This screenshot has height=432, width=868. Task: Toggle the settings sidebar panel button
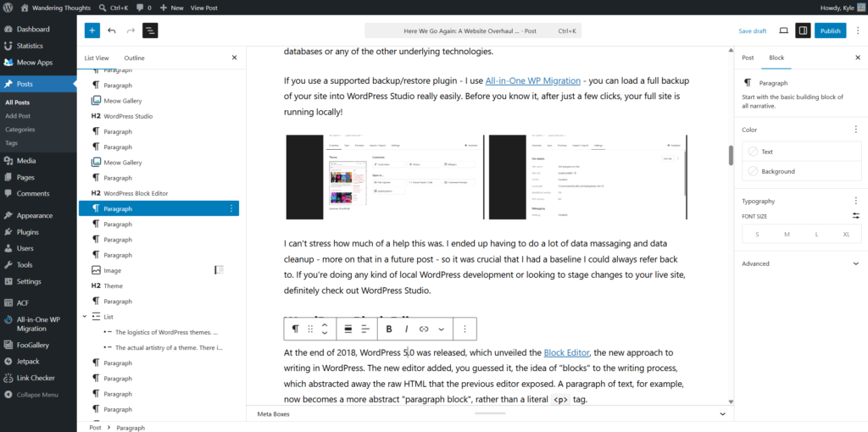804,30
